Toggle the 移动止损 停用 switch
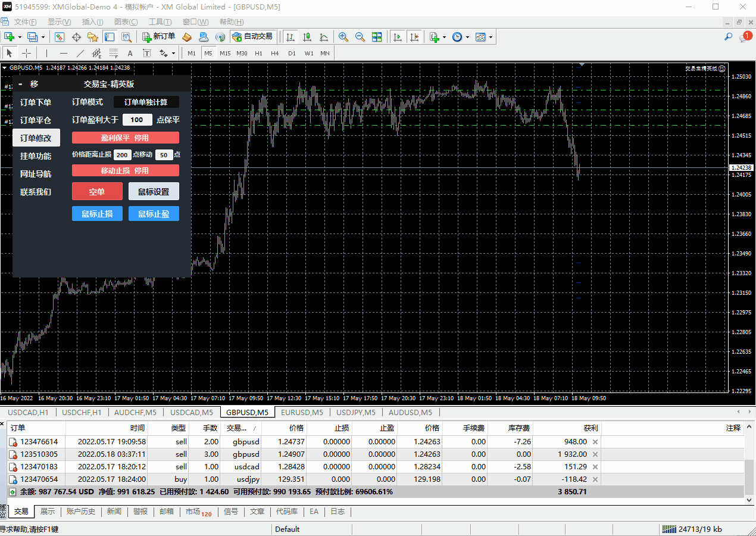The image size is (756, 536). [x=125, y=170]
